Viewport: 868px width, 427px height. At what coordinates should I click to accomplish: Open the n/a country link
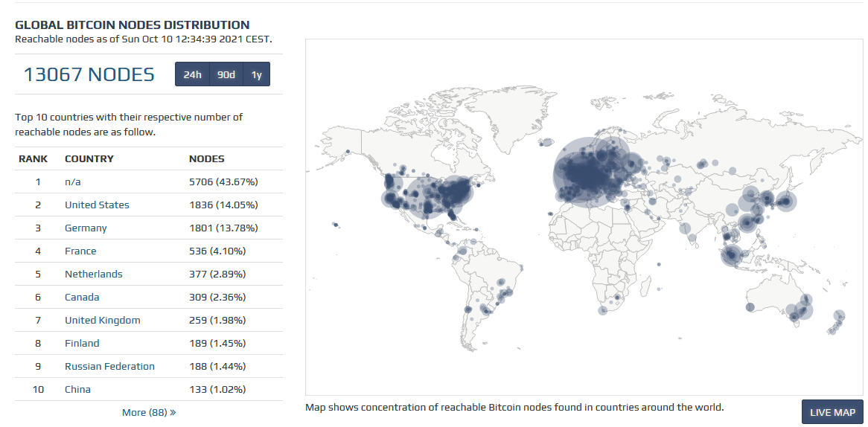click(72, 182)
